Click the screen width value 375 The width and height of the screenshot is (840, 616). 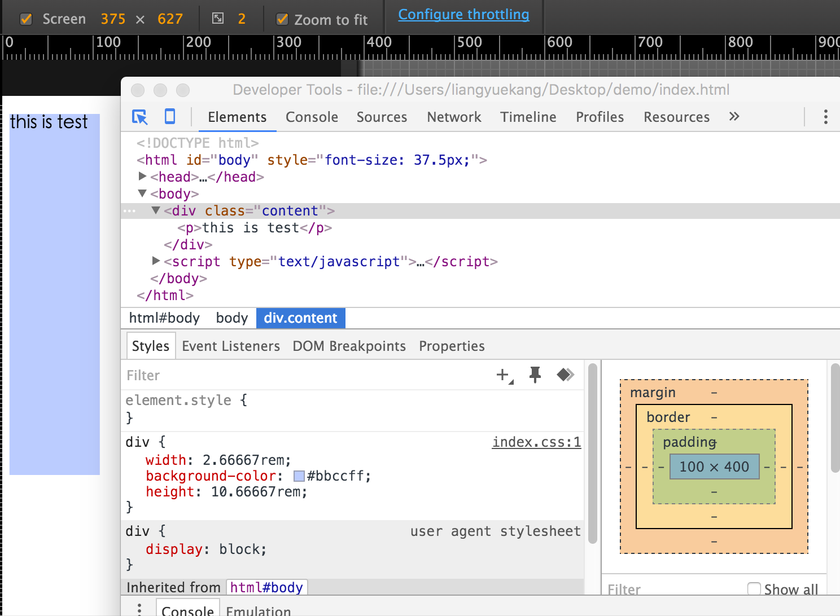click(x=113, y=19)
